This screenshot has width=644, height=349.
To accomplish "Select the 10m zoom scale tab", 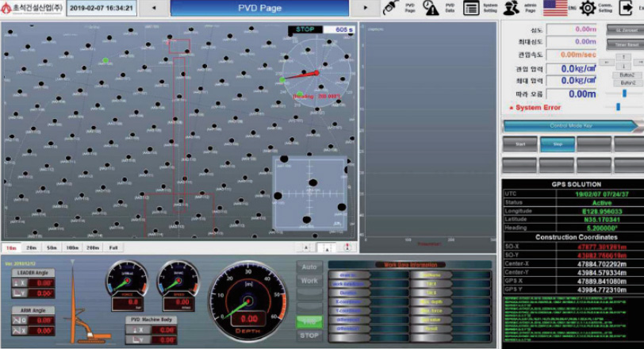I will (x=12, y=248).
